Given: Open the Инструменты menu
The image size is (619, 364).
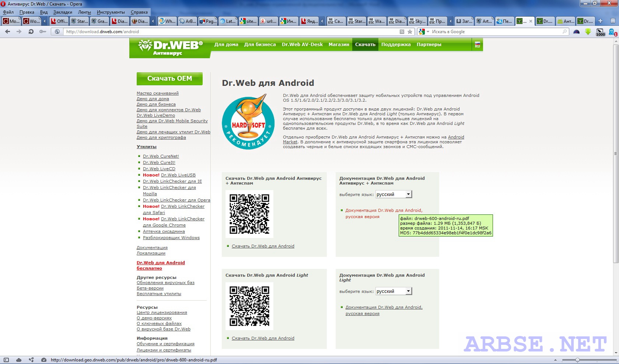Looking at the screenshot, I should pos(111,12).
